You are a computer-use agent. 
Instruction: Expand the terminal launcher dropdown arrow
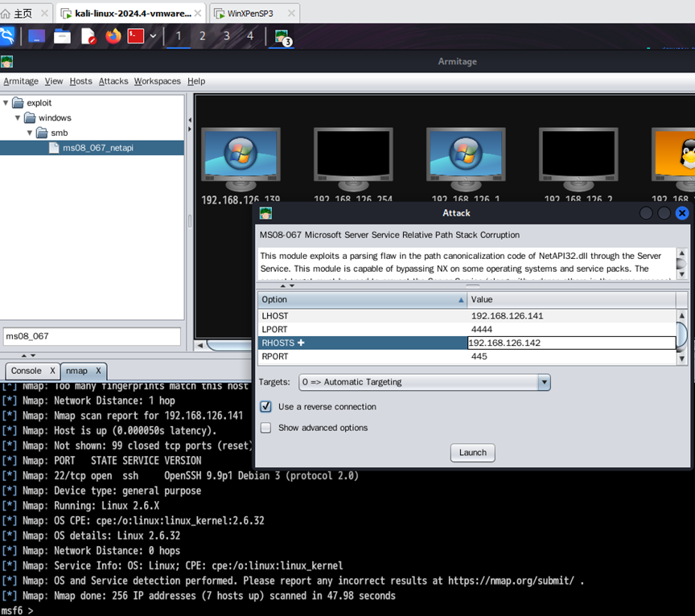pyautogui.click(x=153, y=36)
